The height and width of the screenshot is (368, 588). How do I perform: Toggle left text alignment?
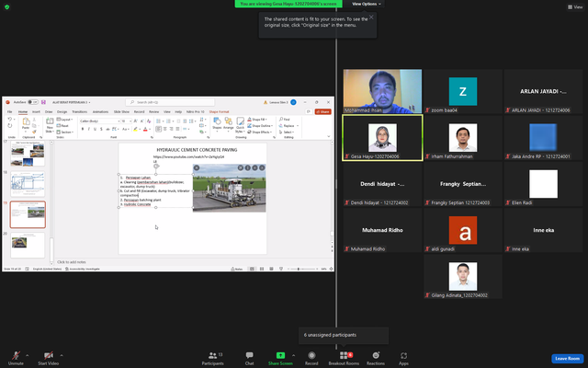pyautogui.click(x=159, y=129)
